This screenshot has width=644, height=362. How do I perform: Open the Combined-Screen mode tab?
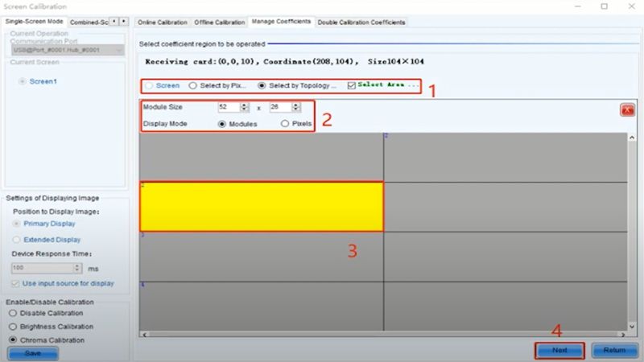click(x=89, y=23)
